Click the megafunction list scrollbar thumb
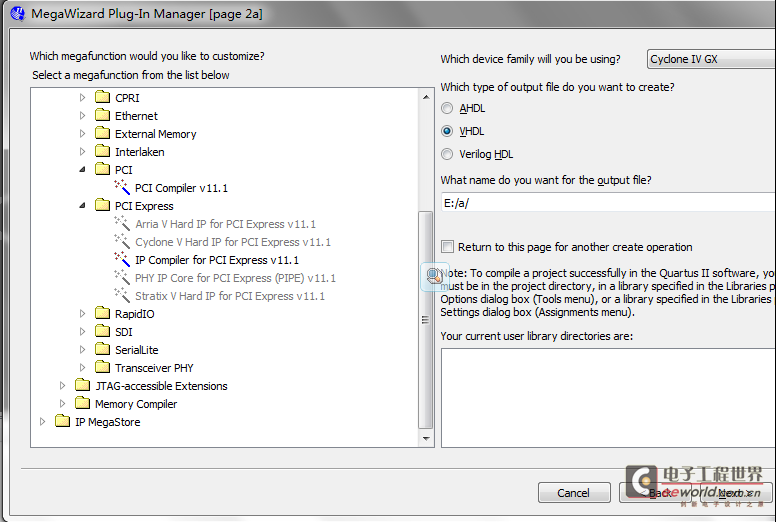 pos(426,320)
